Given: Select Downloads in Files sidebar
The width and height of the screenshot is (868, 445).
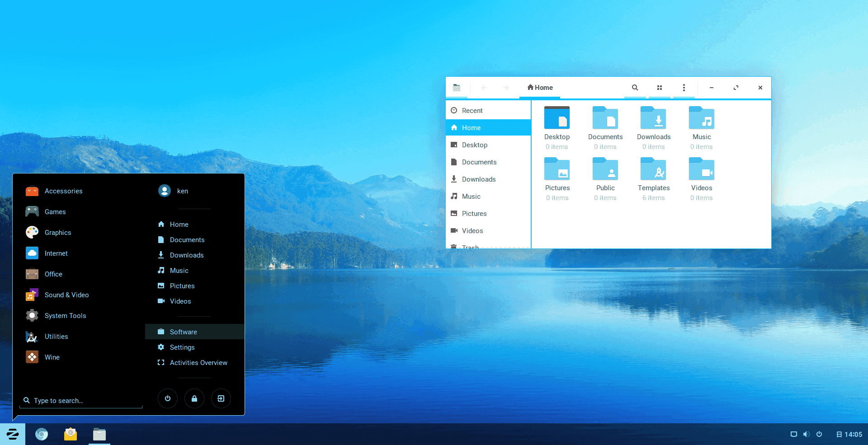Looking at the screenshot, I should (x=488, y=179).
